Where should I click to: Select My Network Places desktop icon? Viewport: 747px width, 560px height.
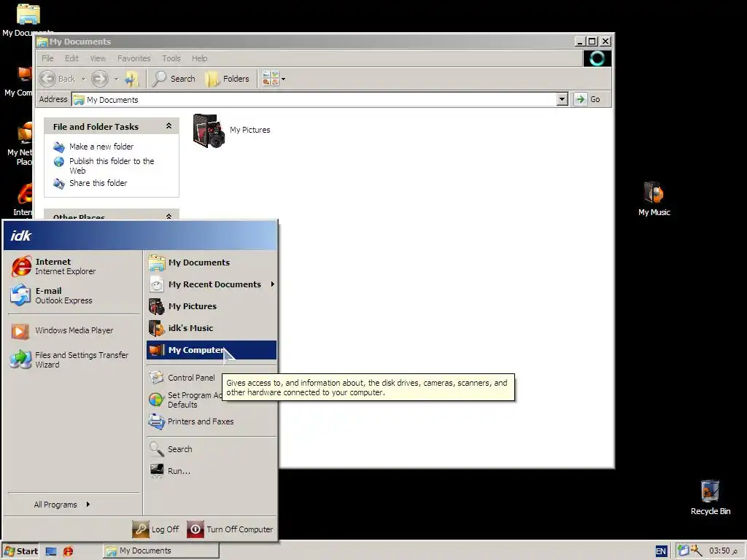20,144
